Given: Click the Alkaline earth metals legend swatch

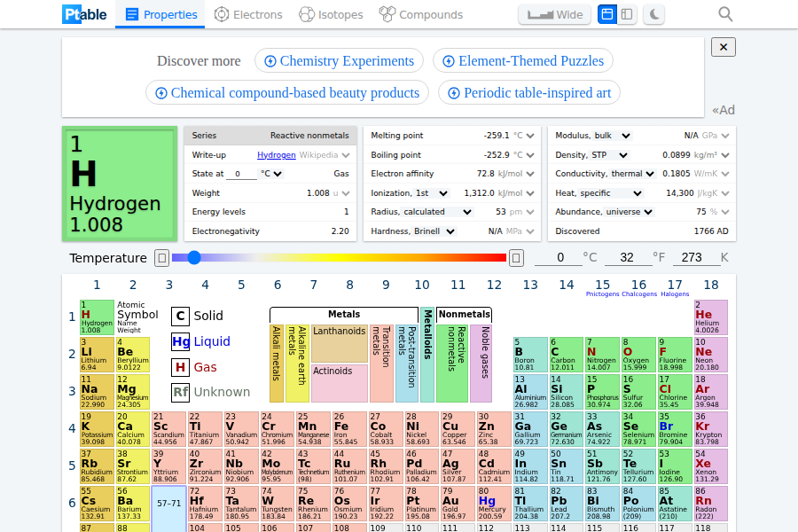Looking at the screenshot, I should [x=297, y=363].
